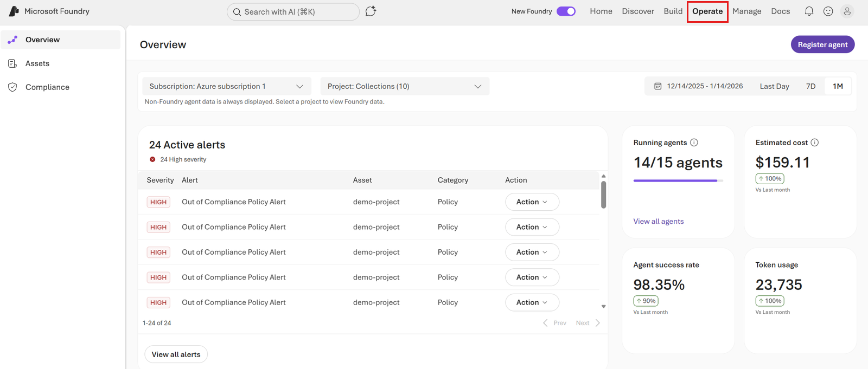
Task: Click the Severity column header
Action: (x=160, y=180)
